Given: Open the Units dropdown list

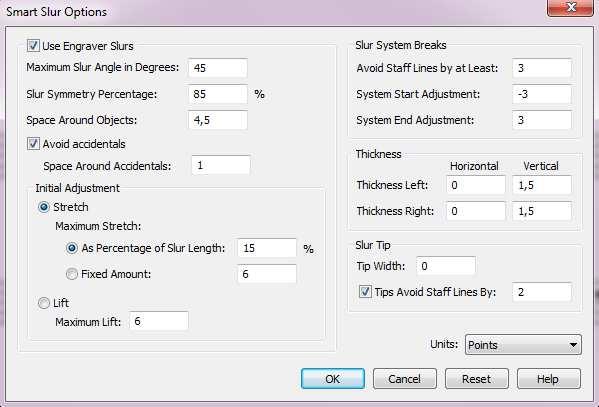Looking at the screenshot, I should 523,345.
